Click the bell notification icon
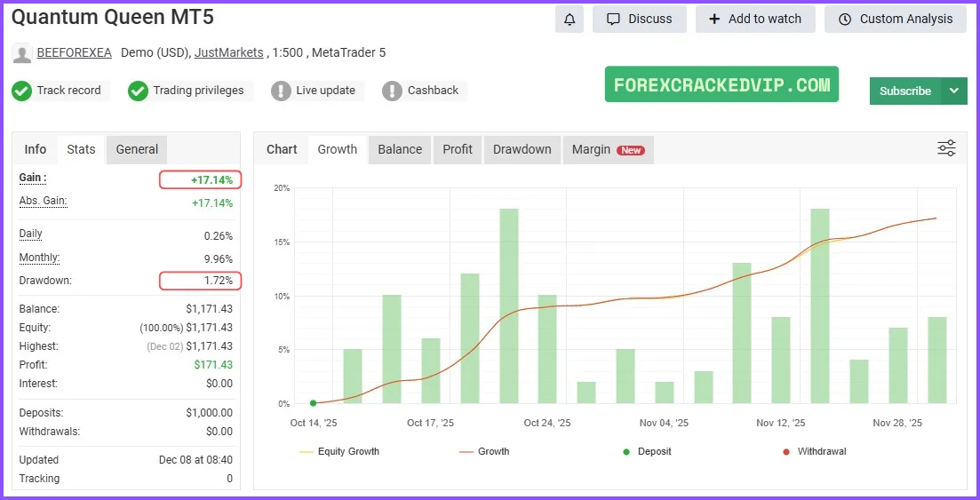This screenshot has height=500, width=980. 570,19
